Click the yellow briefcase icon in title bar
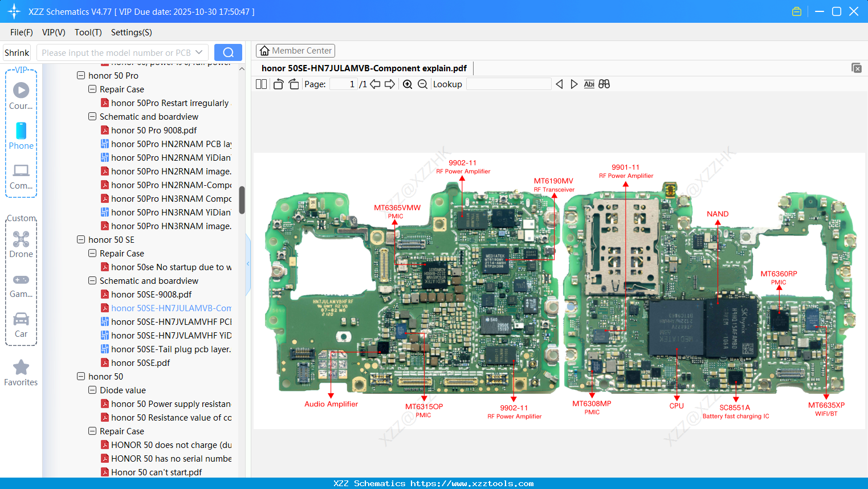The width and height of the screenshot is (868, 489). click(x=797, y=11)
